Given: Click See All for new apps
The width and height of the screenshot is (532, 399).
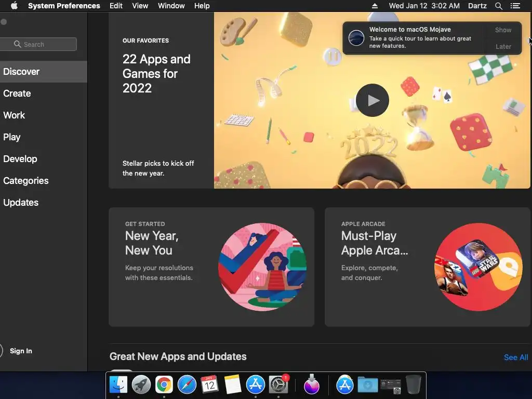Looking at the screenshot, I should pos(516,357).
